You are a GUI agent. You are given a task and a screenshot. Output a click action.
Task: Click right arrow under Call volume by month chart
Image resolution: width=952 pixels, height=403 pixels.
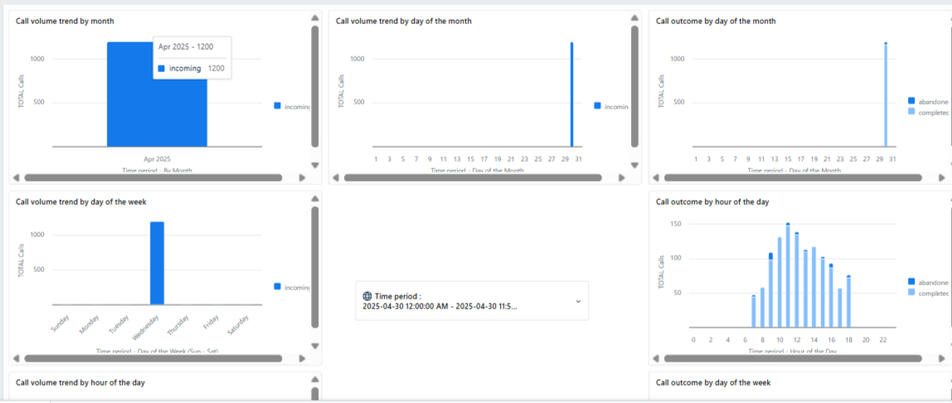[303, 178]
